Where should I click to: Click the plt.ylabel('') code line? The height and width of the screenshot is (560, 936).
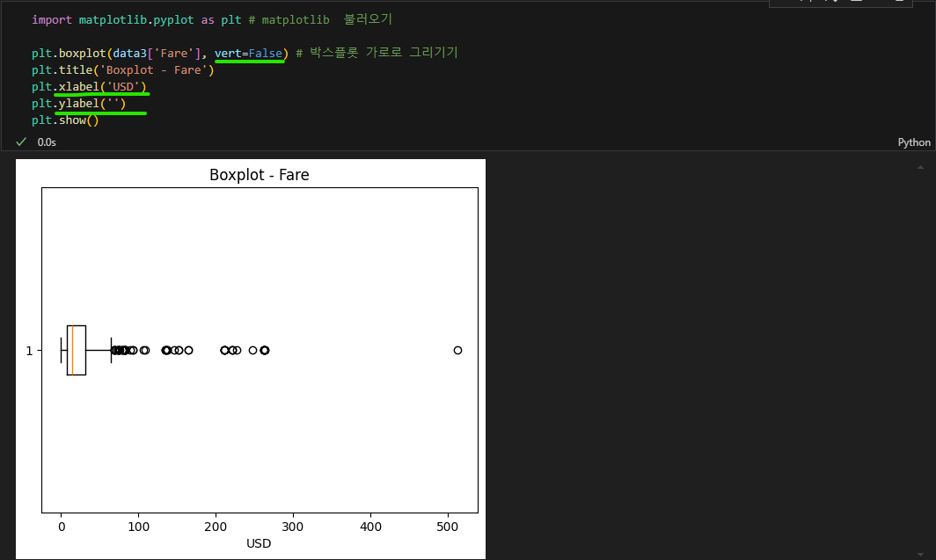coord(79,103)
